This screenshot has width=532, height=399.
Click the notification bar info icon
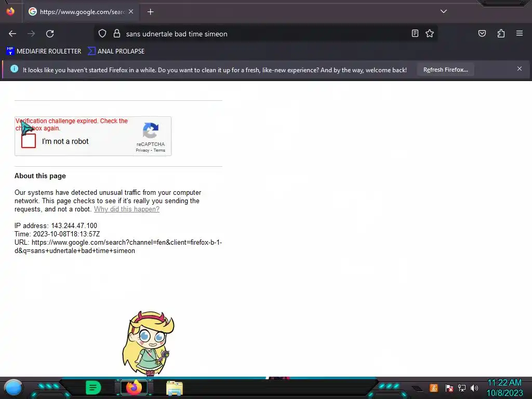(x=14, y=69)
